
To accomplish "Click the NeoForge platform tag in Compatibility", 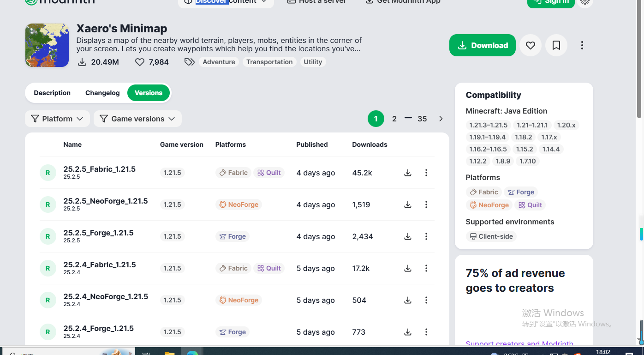I will [489, 205].
